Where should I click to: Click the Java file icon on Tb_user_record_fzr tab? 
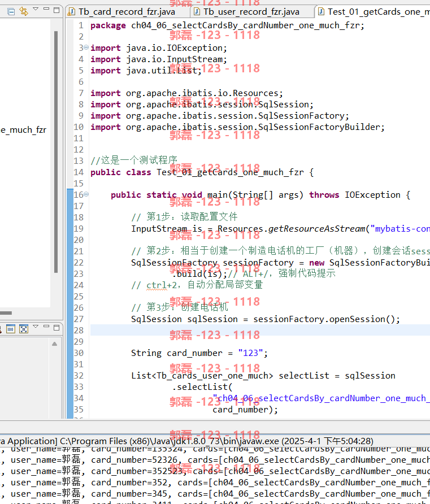tap(197, 12)
